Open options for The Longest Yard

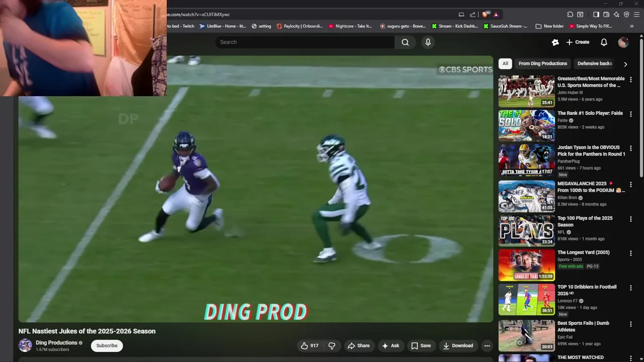click(630, 253)
